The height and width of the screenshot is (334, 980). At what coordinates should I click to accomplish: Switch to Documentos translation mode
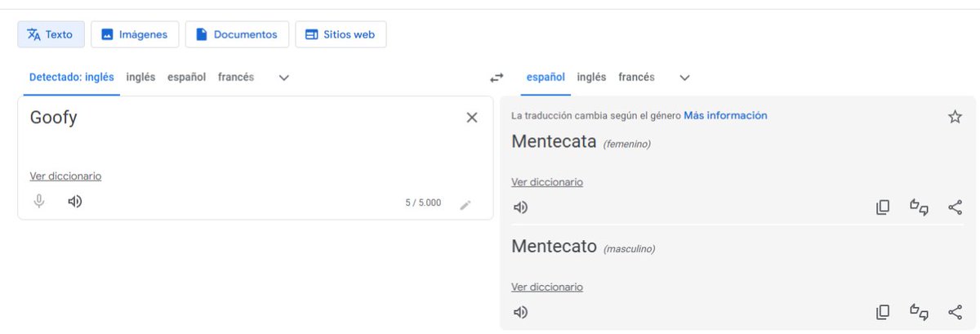pyautogui.click(x=237, y=34)
